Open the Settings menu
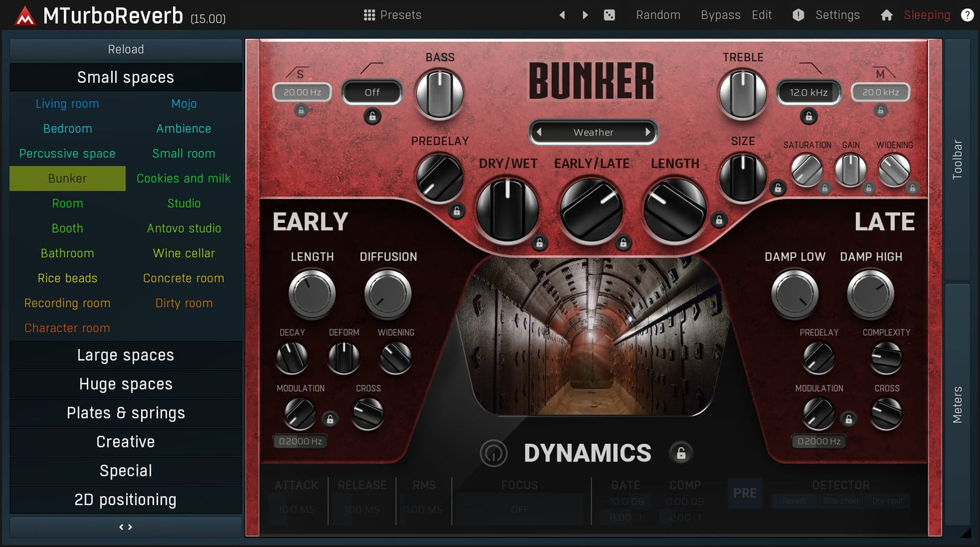The width and height of the screenshot is (980, 547). [x=838, y=14]
